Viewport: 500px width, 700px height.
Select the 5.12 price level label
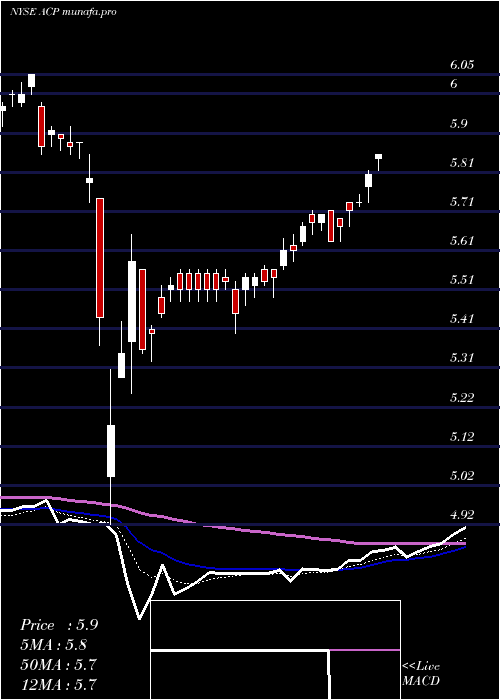coord(462,437)
